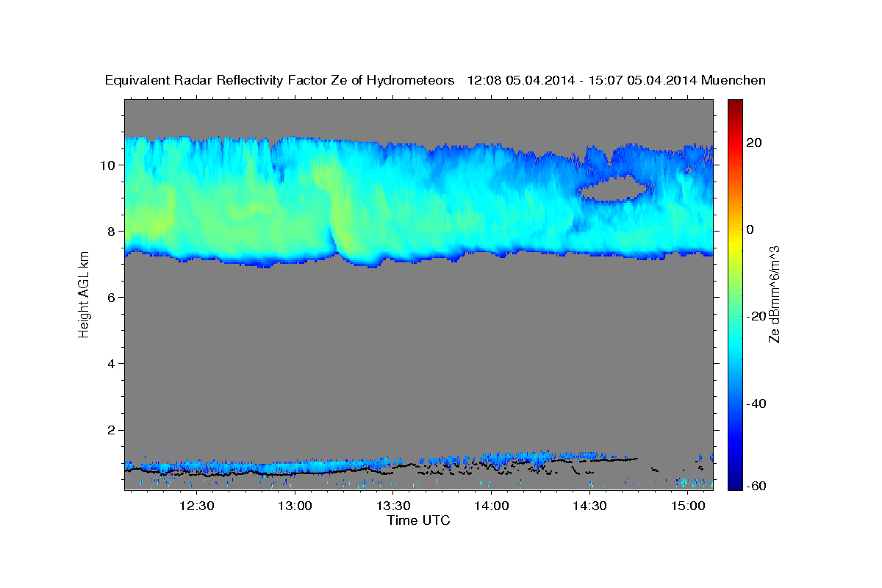
Task: Click the gray hole inside the cirrus cloud
Action: coord(614,188)
